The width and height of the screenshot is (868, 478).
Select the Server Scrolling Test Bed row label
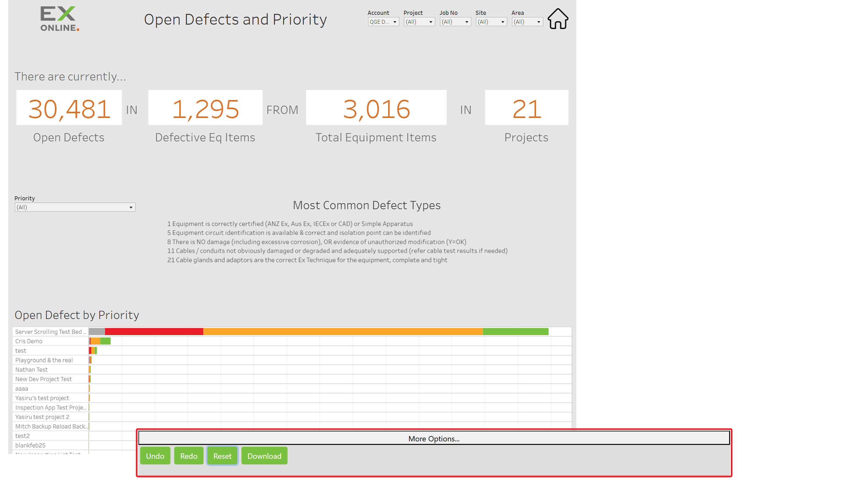[x=51, y=332]
